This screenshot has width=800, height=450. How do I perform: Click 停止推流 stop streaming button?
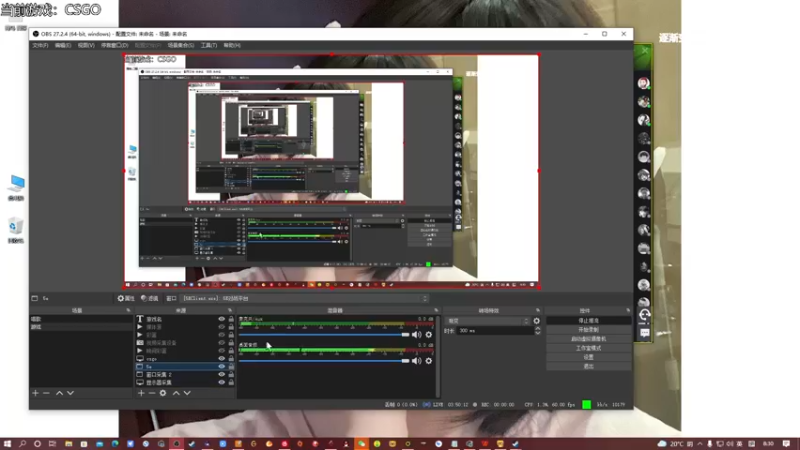[588, 320]
